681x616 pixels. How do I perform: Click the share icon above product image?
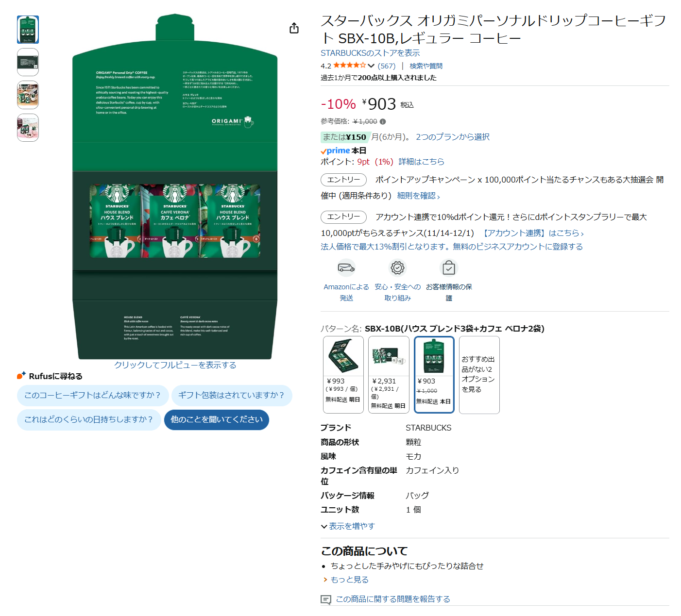click(x=294, y=28)
